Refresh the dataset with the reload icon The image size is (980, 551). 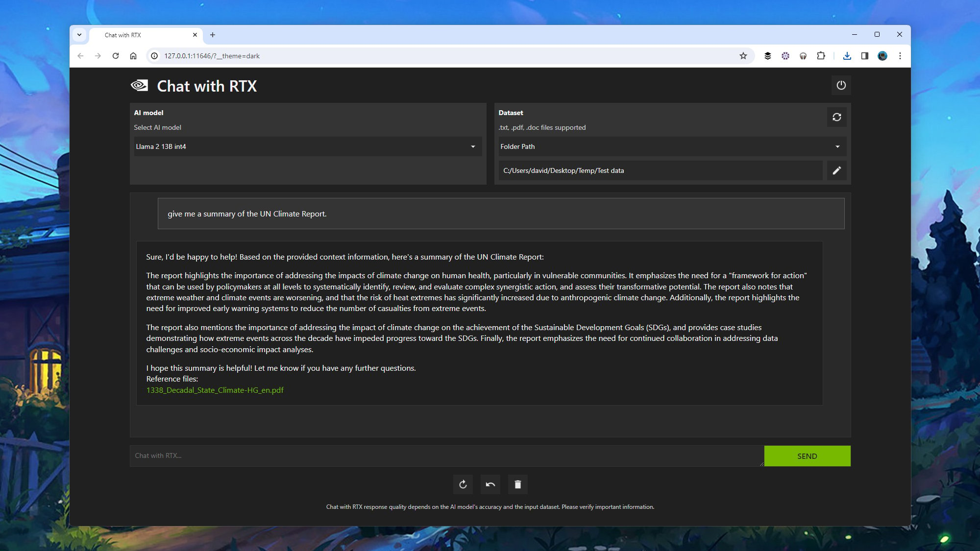point(836,117)
